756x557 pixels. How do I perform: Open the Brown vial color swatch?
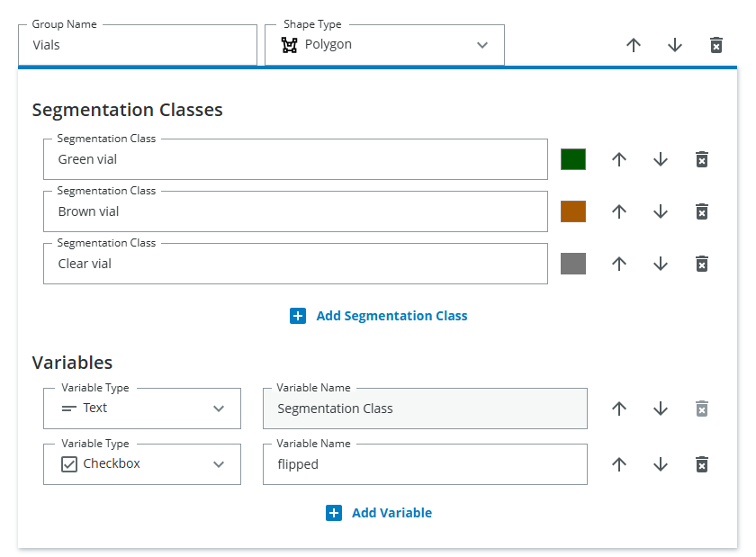click(573, 211)
